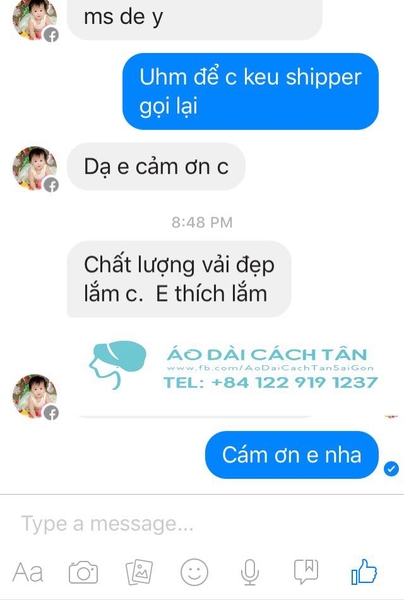Tap the Facebook badge on the middle avatar
The width and height of the screenshot is (404, 600).
point(51,185)
